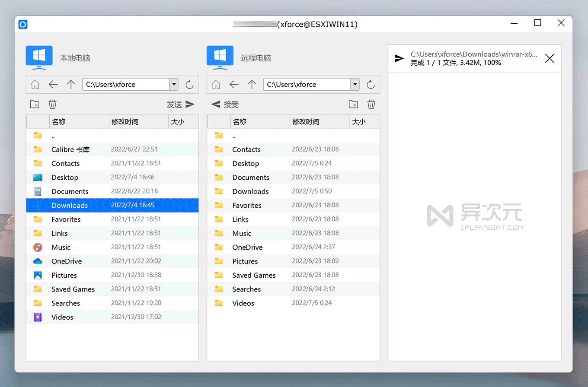
Task: Click the app icon in the title bar
Action: [x=22, y=24]
